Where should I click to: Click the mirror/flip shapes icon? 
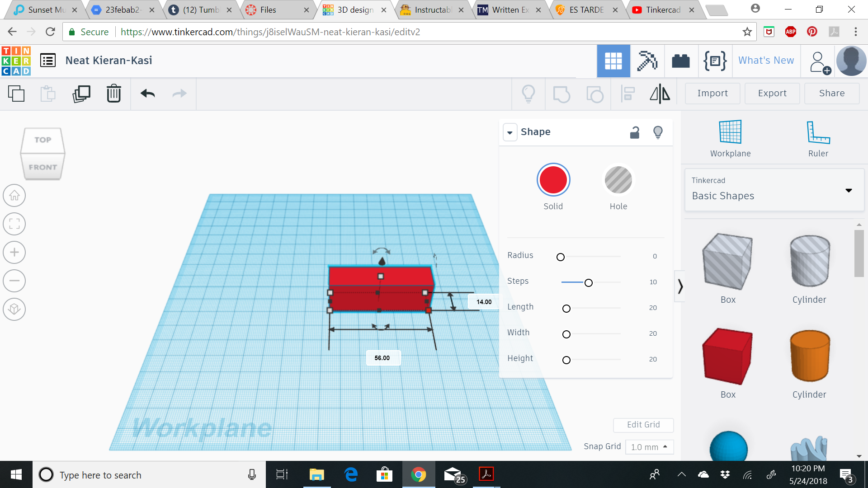coord(659,93)
